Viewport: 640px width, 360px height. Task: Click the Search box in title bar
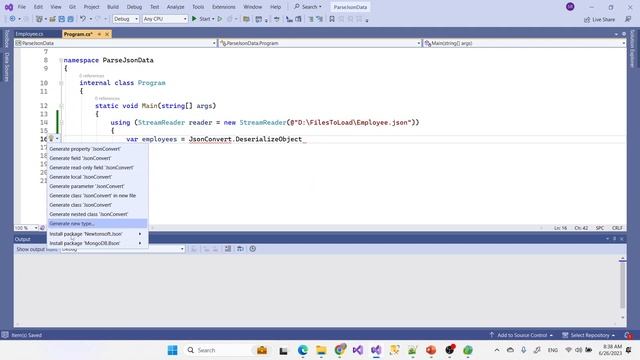(308, 7)
